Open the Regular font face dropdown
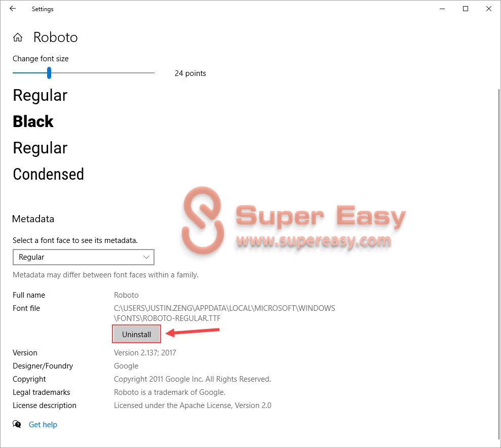This screenshot has height=448, width=501. coord(84,257)
